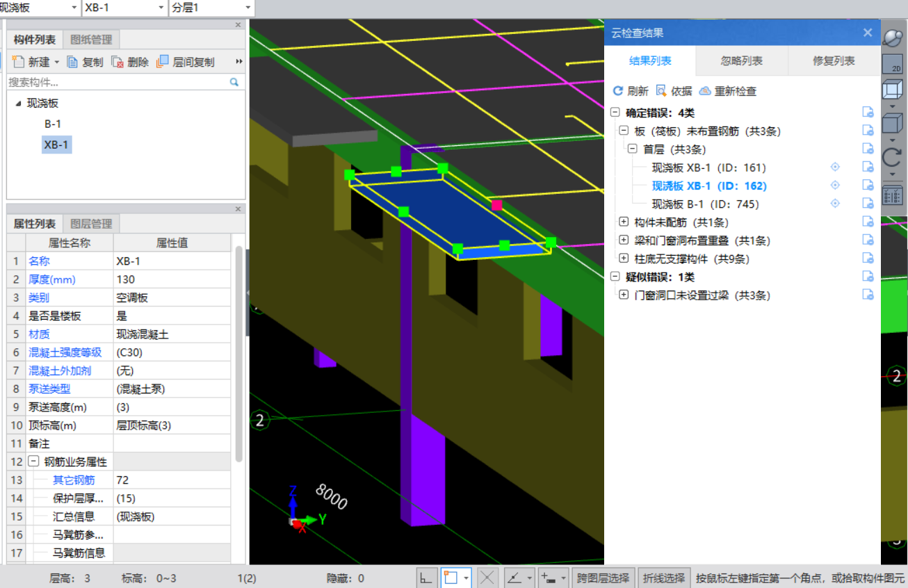
Task: Switch to 属性列表 tab
Action: [x=35, y=224]
